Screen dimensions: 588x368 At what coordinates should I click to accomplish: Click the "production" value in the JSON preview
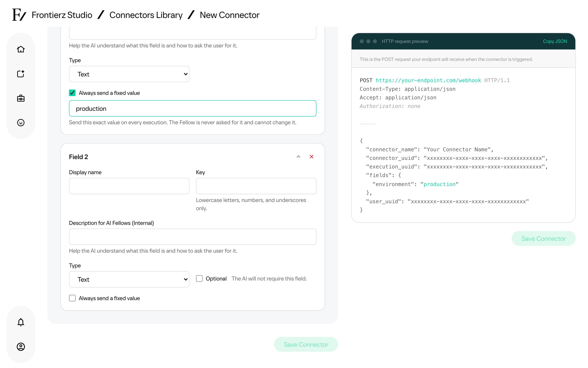tap(439, 184)
